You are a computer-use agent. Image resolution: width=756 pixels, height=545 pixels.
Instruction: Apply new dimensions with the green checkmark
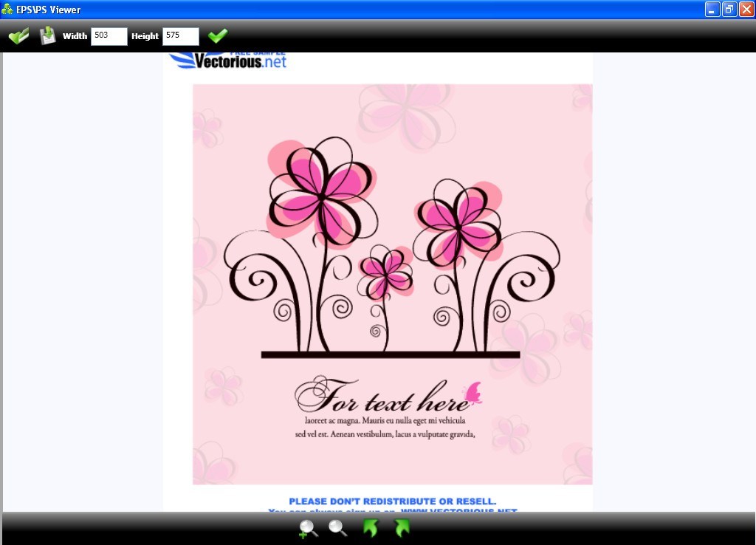click(218, 35)
